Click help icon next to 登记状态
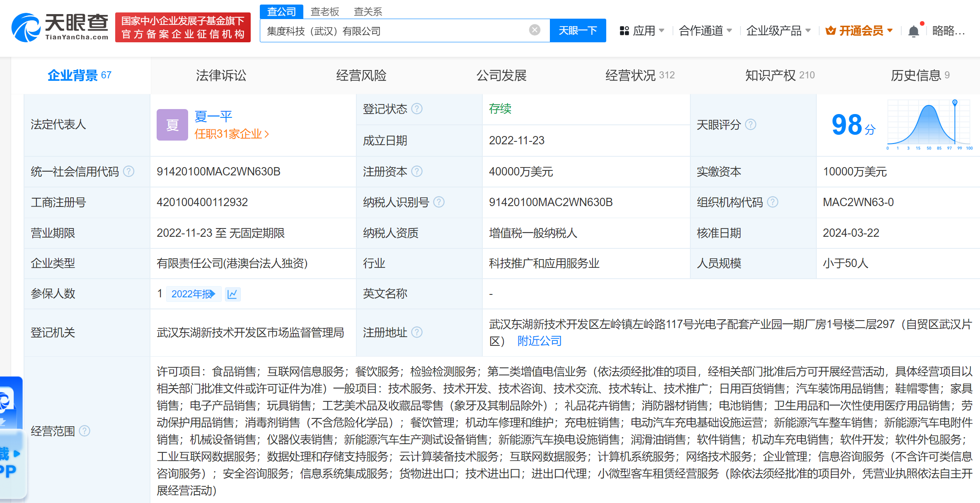The height and width of the screenshot is (503, 980). pos(417,109)
